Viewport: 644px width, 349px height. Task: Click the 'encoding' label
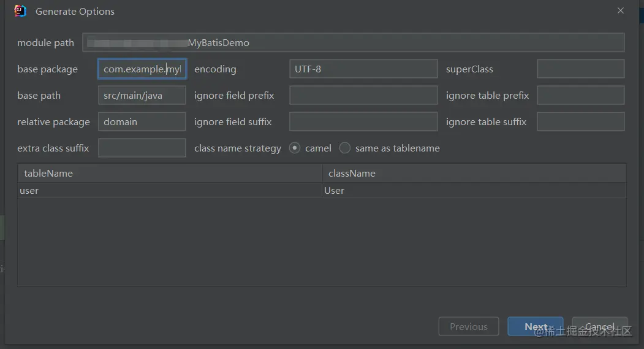[215, 69]
